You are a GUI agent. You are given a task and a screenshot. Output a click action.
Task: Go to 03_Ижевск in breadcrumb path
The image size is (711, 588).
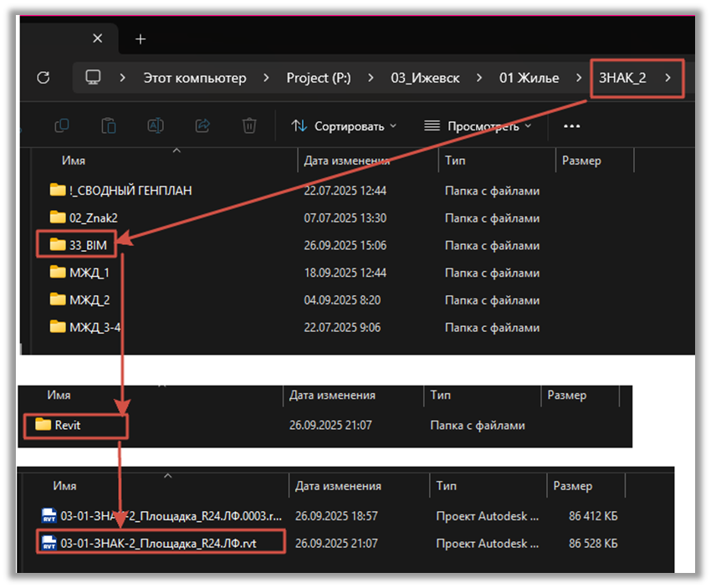pos(425,78)
